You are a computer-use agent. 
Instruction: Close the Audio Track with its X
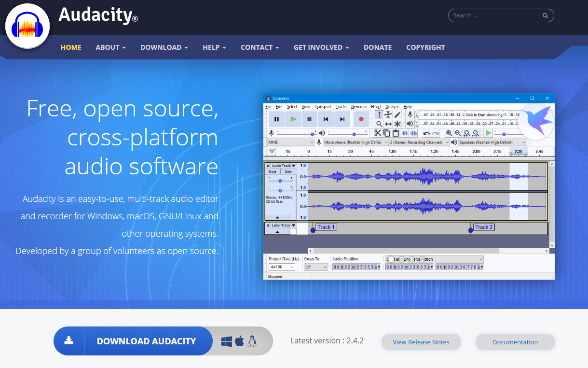[x=268, y=166]
